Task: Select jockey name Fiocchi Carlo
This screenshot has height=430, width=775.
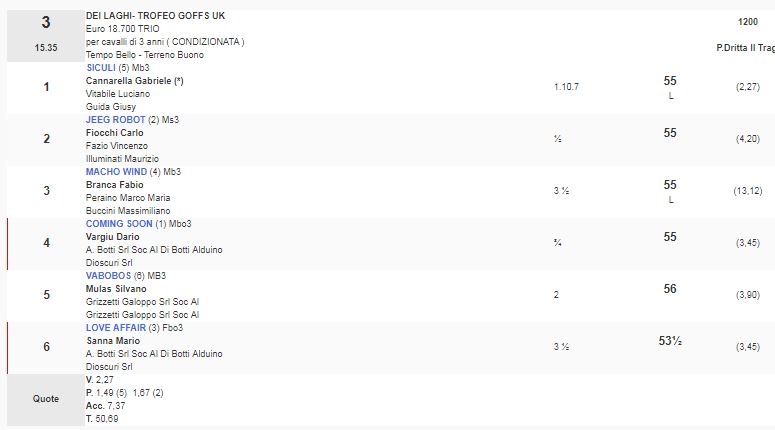Action: (x=114, y=133)
